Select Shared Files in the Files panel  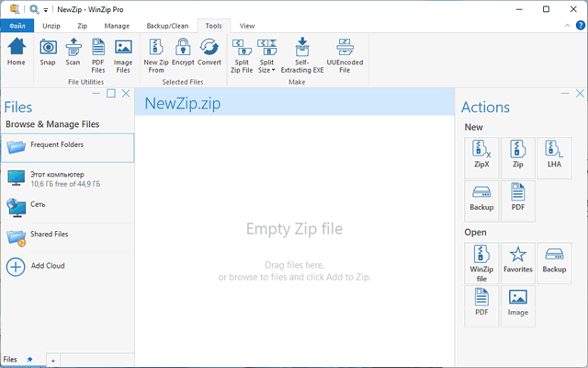tap(50, 236)
